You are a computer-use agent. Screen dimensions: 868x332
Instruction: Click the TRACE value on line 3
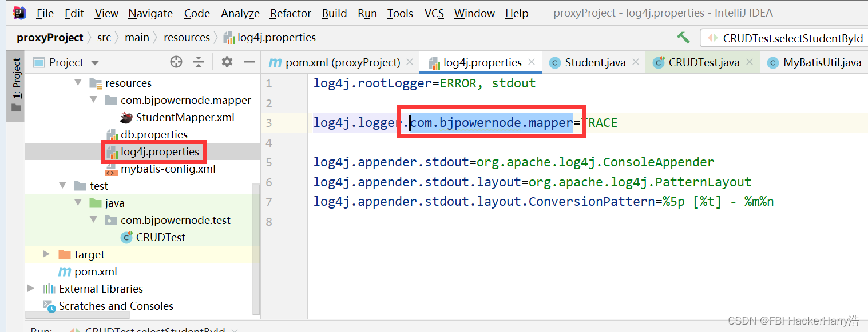599,123
